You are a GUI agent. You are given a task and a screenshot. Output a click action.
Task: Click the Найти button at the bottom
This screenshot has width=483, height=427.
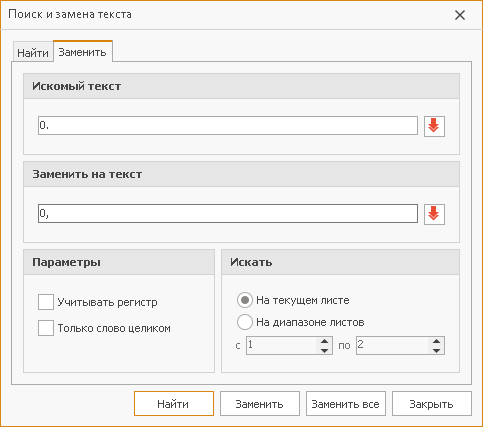(174, 404)
